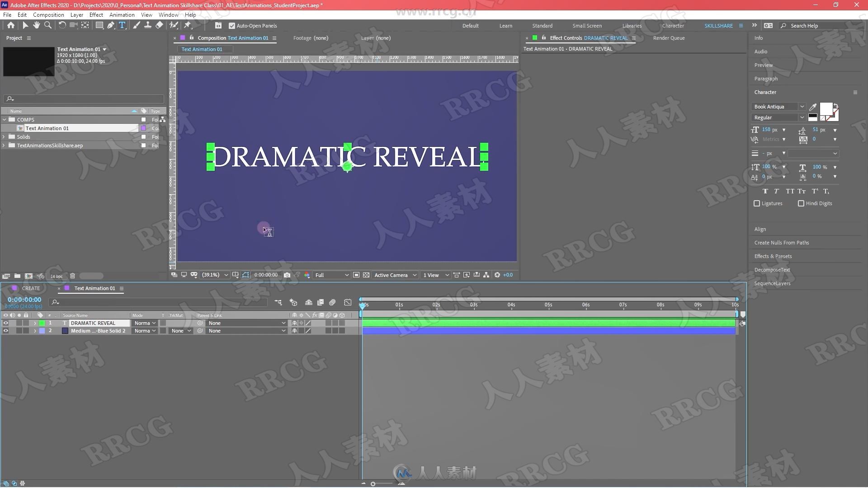Toggle Faux Bold text style
Screen dimensions: 868x488
pyautogui.click(x=765, y=191)
